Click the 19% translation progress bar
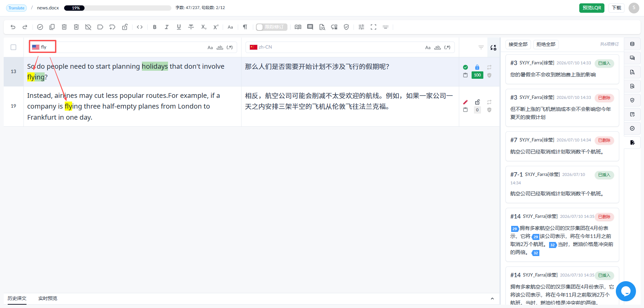This screenshot has width=644, height=308. 117,8
